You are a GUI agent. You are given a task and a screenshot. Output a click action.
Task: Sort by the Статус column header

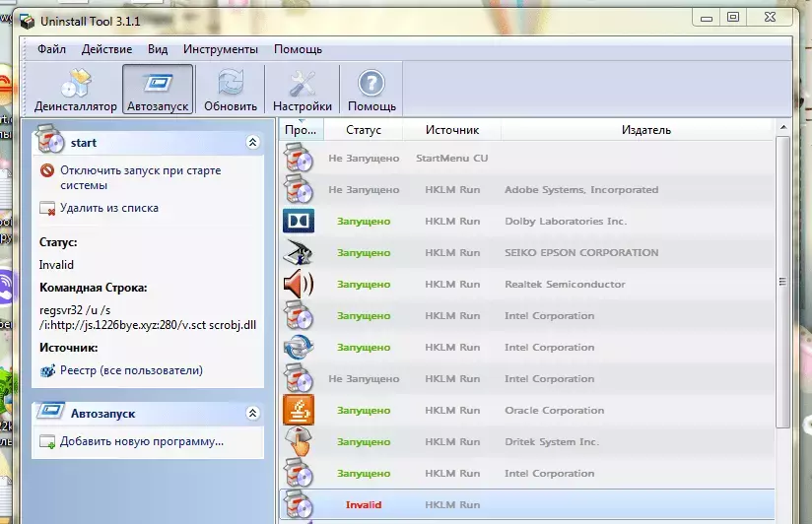point(363,130)
